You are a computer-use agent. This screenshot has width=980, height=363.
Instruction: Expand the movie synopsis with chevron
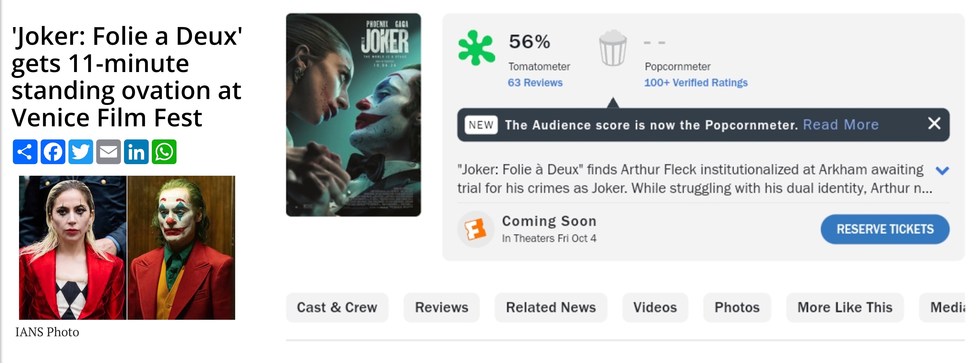point(942,171)
